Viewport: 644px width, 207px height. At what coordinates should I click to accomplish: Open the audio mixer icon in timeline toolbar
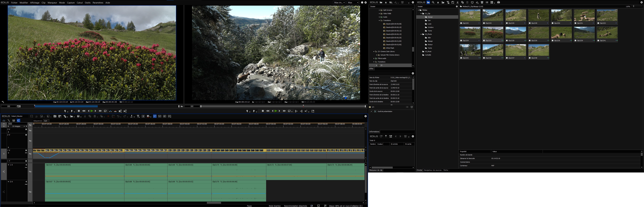[160, 116]
